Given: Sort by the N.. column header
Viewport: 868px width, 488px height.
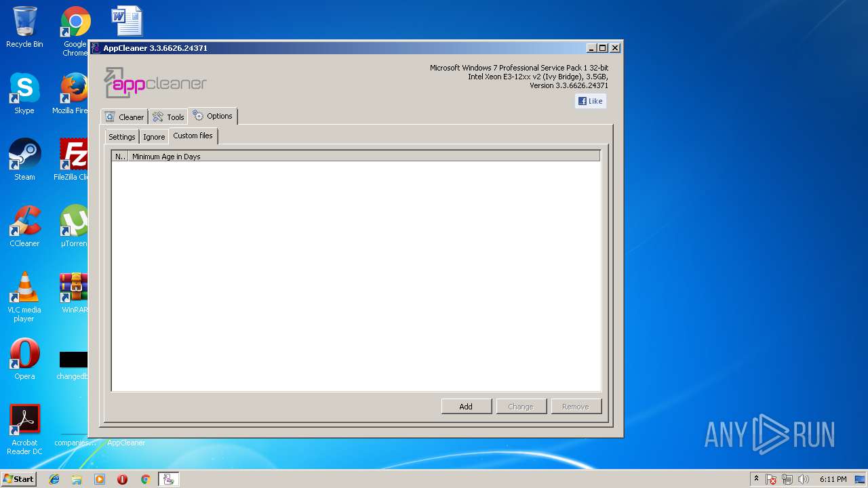Looking at the screenshot, I should [120, 156].
